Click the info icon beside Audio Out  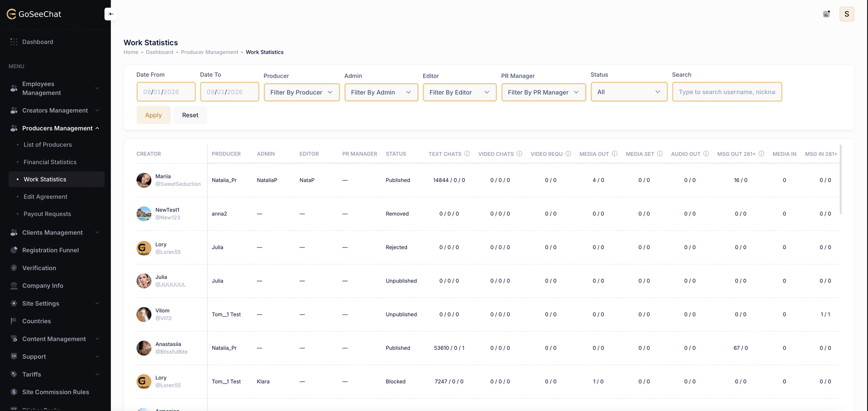click(x=706, y=154)
